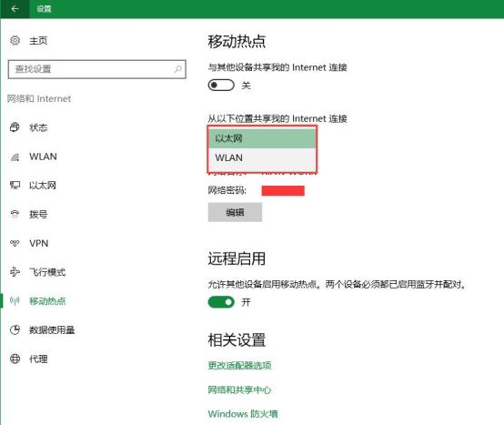Click the search magnifier icon

point(177,69)
